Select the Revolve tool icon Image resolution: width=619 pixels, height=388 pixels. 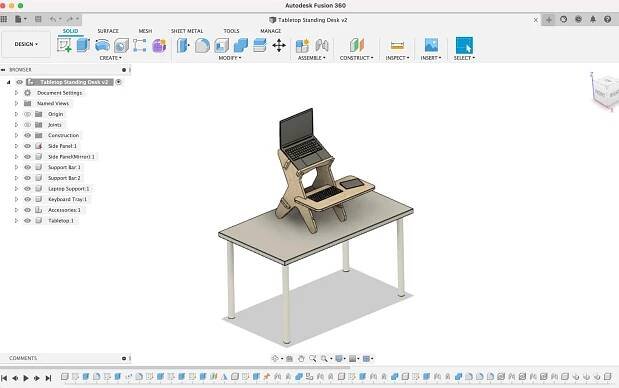pos(102,45)
